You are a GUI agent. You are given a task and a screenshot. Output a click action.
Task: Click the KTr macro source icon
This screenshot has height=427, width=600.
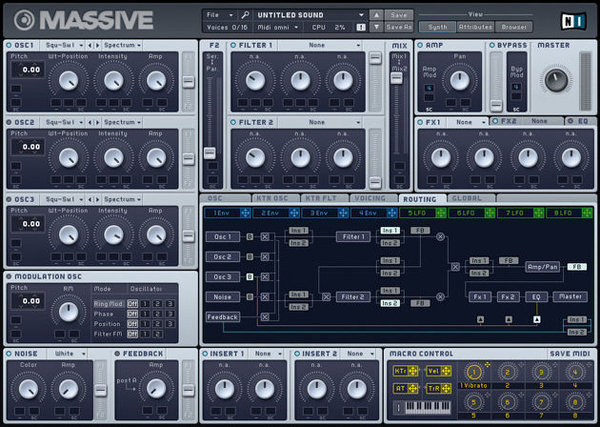coord(399,370)
